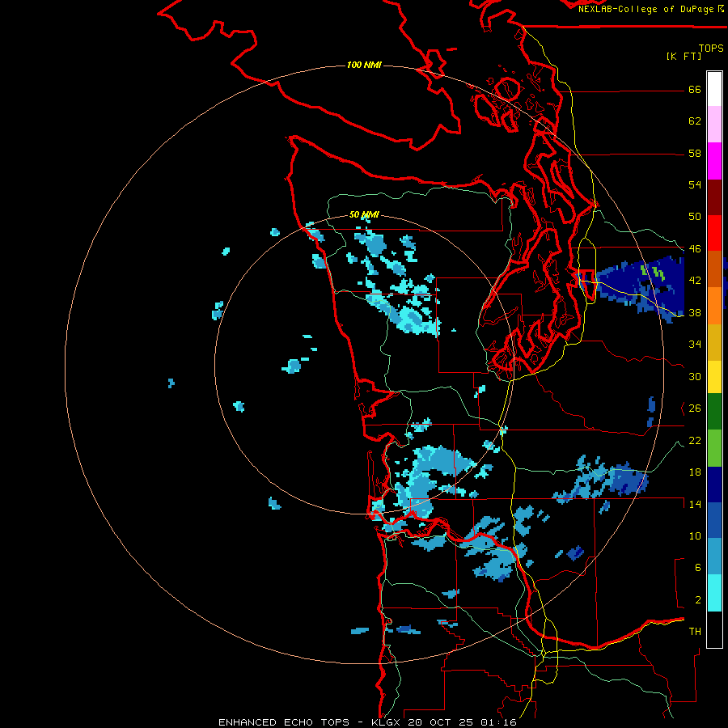This screenshot has height=728, width=728.
Task: Click the 100 NMI range ring label
Action: pos(365,65)
